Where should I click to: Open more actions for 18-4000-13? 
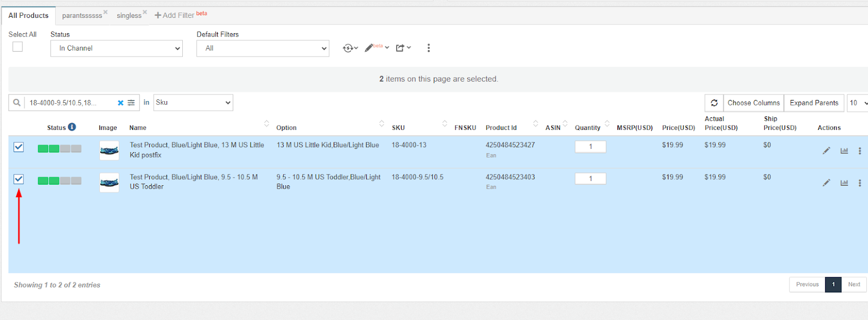[860, 150]
